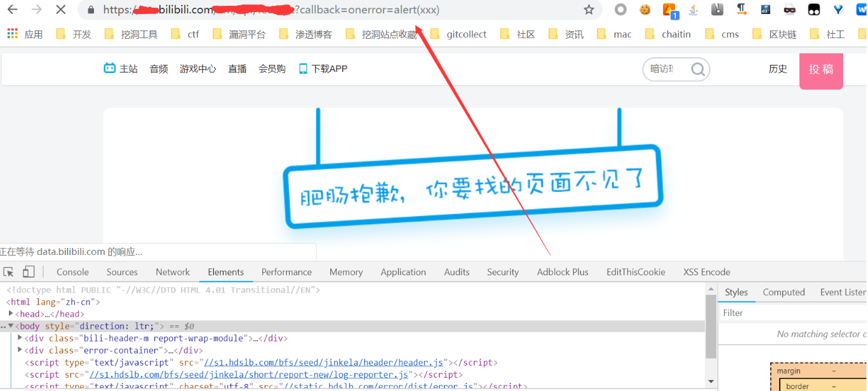
Task: Click the Filter field in the Styles pane
Action: coord(792,313)
